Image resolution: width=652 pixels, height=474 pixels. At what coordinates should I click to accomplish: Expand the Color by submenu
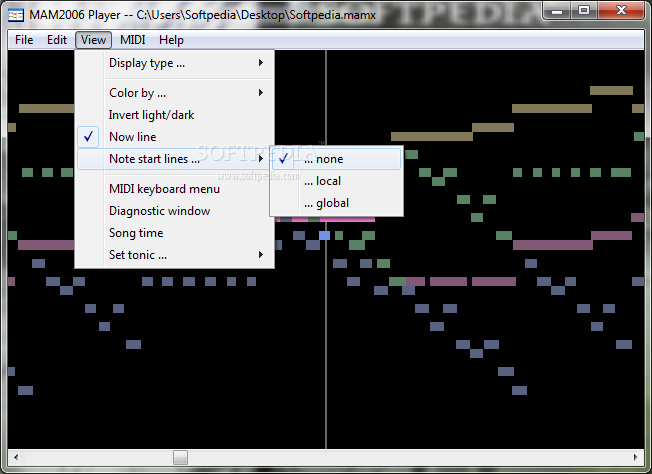175,93
